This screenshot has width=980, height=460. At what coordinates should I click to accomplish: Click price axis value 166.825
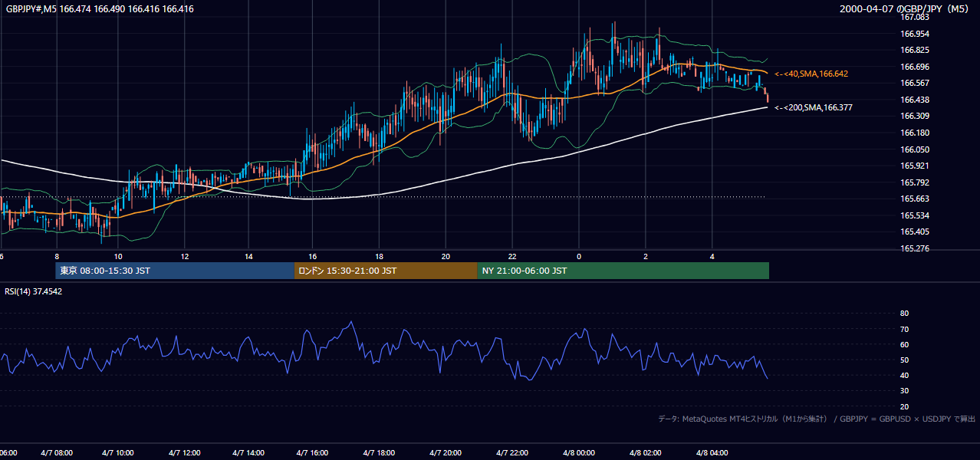point(914,50)
